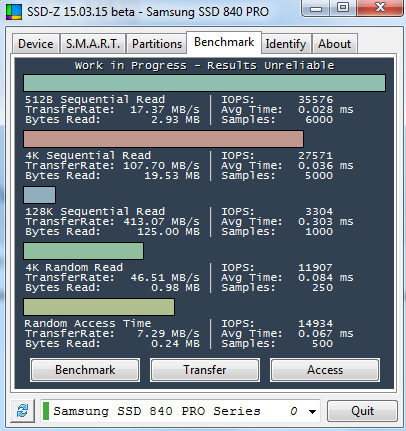Click the Quit button
Viewport: 406px width, 431px height.
pyautogui.click(x=362, y=411)
